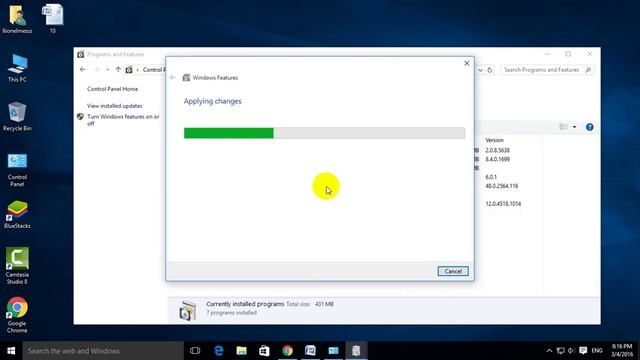Select version 6.0.1 entry
The height and width of the screenshot is (360, 640).
coord(491,177)
